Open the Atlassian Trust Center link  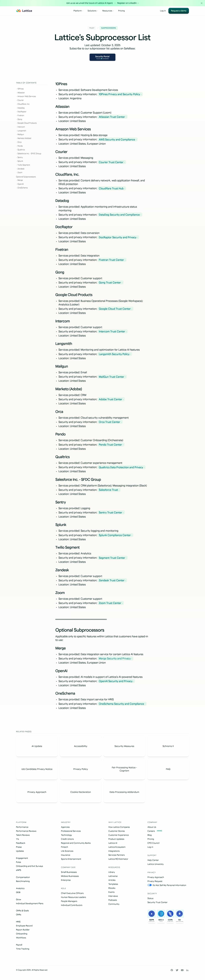pyautogui.click(x=112, y=117)
